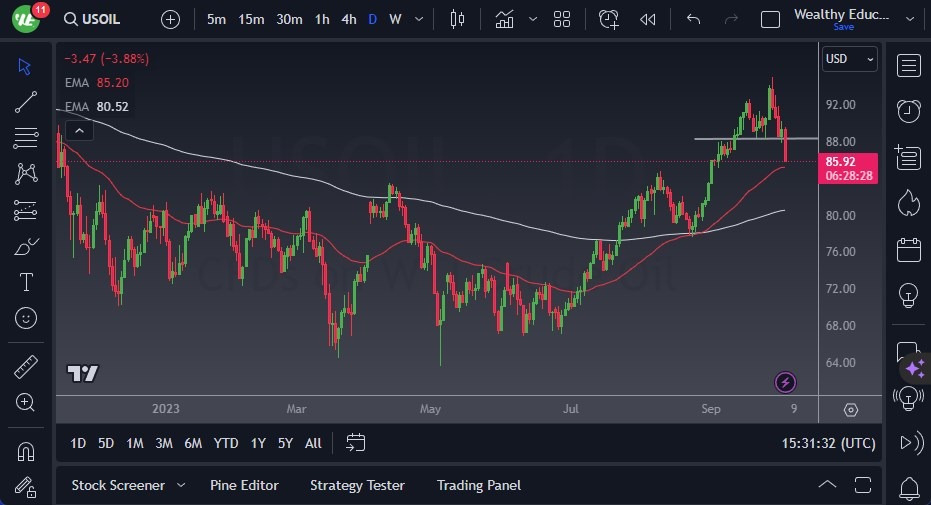The width and height of the screenshot is (931, 505).
Task: Select the text annotation tool
Action: [x=26, y=282]
